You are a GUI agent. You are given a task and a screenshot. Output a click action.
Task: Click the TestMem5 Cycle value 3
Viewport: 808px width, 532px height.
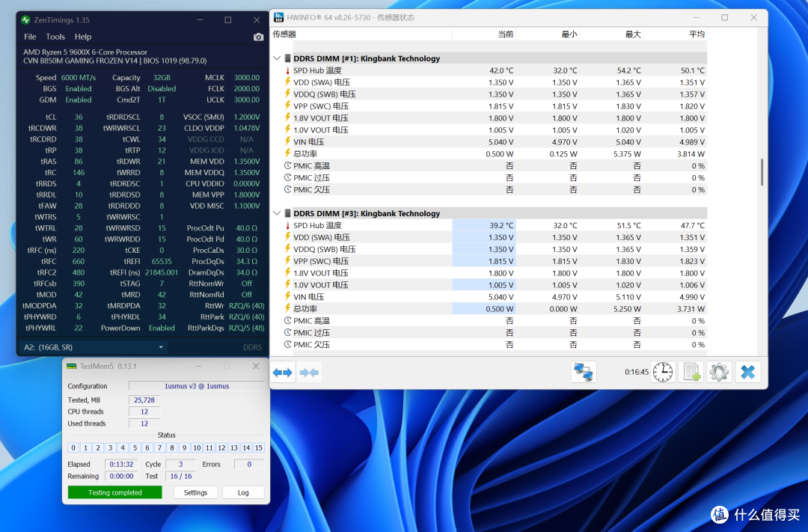[x=180, y=464]
